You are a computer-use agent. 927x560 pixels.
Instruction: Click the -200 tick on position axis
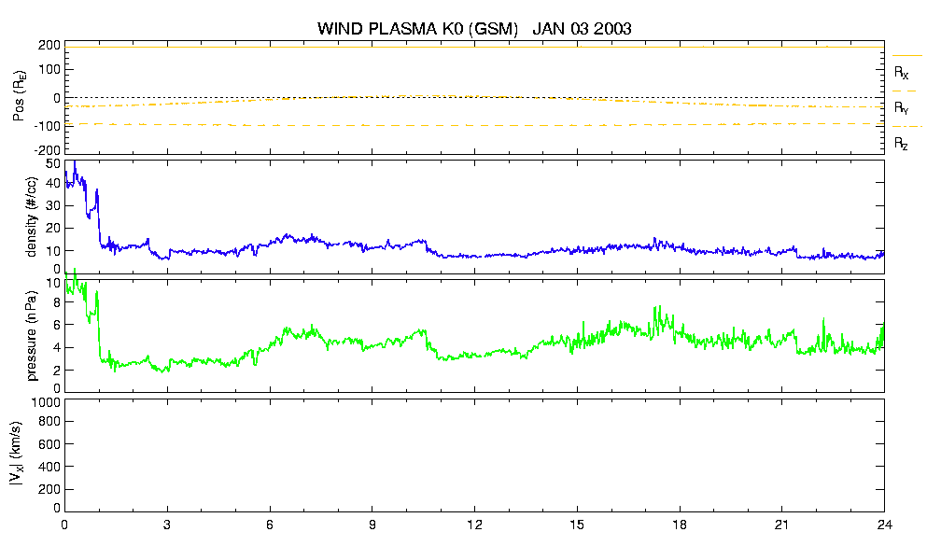tap(48, 151)
